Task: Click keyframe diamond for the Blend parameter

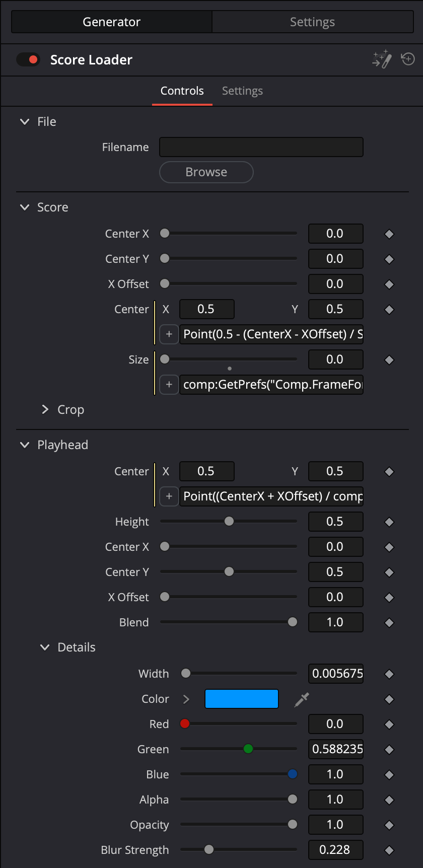Action: (x=389, y=623)
